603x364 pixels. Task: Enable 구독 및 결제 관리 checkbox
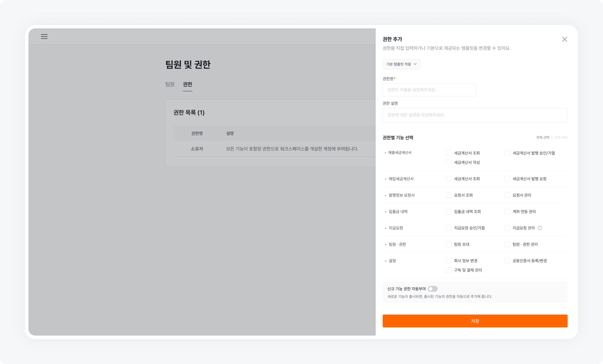(x=449, y=270)
